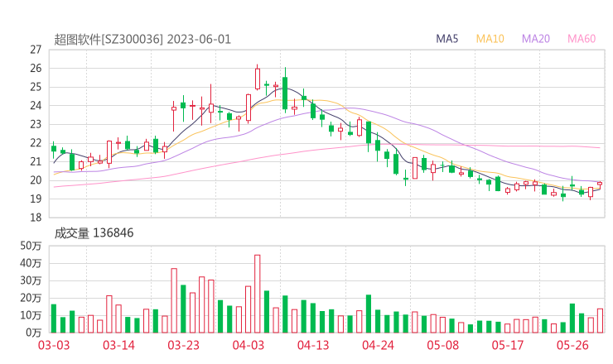Click the 05-26 date label
613x364 pixels.
coord(572,345)
